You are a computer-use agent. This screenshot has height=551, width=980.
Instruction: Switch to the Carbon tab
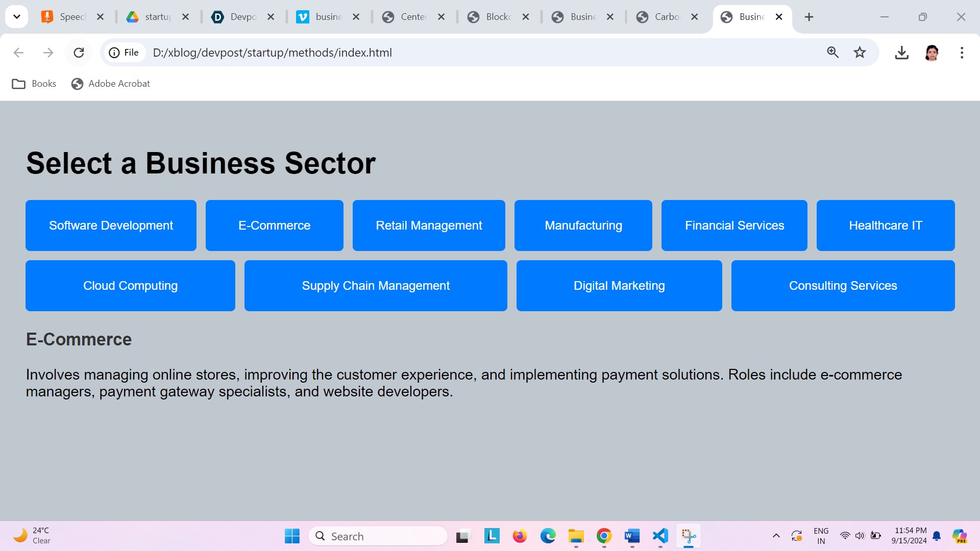pos(666,17)
